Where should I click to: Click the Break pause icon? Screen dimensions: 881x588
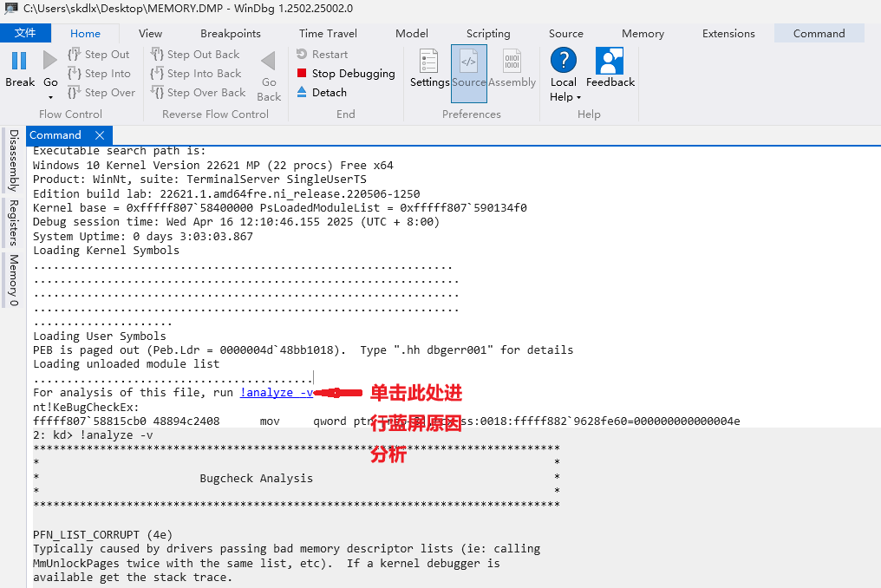pyautogui.click(x=20, y=61)
